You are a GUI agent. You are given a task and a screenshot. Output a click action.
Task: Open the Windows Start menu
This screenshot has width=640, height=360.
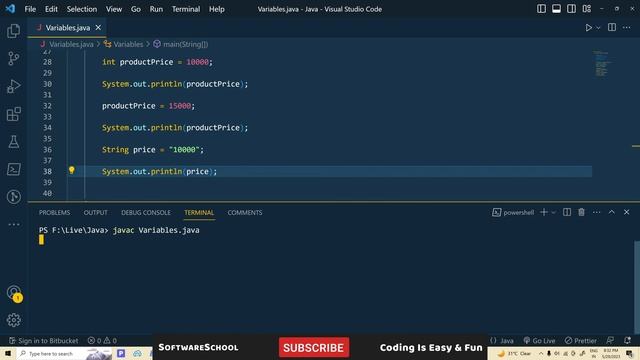8,353
